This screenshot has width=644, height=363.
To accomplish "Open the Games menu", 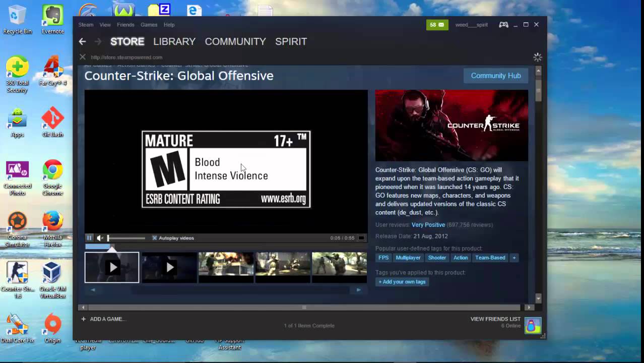I will [x=149, y=25].
